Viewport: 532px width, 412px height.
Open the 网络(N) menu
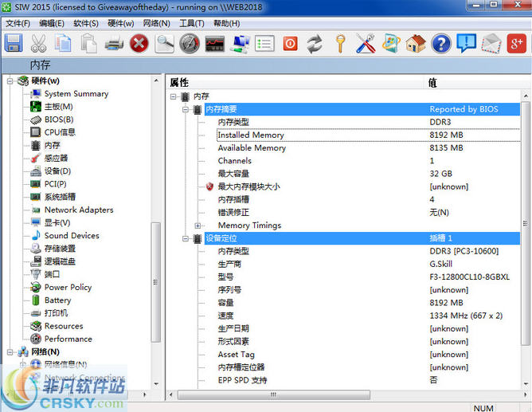(x=156, y=23)
